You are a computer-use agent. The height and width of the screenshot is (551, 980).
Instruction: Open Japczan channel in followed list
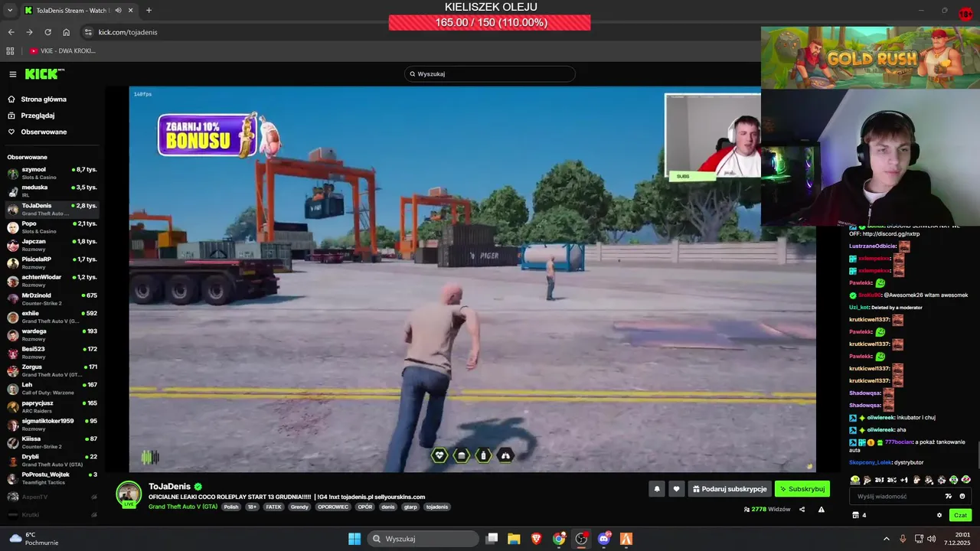(52, 245)
